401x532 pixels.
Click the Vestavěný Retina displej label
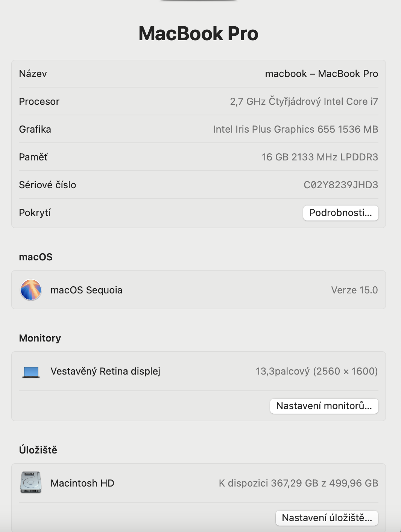(x=105, y=371)
